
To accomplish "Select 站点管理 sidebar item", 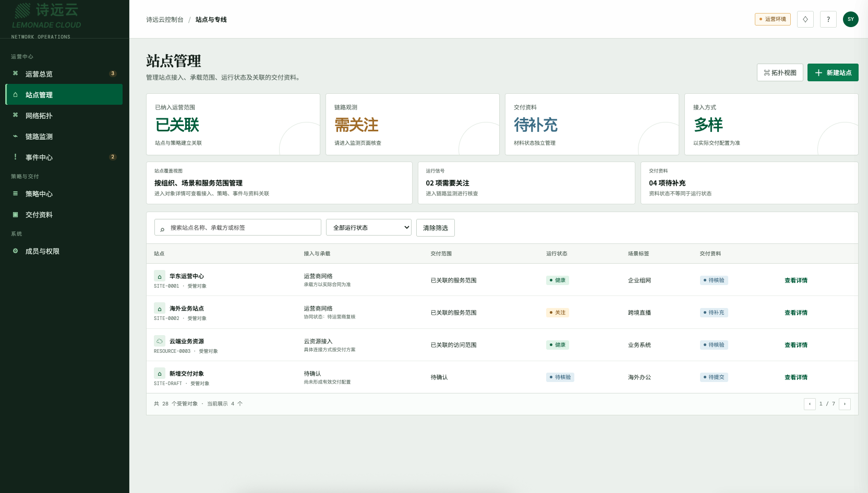I will point(64,95).
